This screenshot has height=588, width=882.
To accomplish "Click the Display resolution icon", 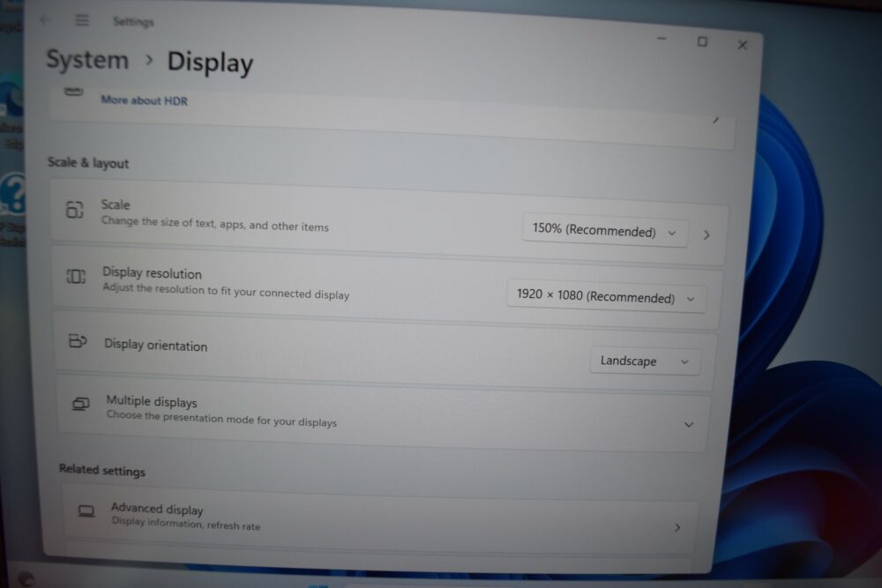I will 76,276.
